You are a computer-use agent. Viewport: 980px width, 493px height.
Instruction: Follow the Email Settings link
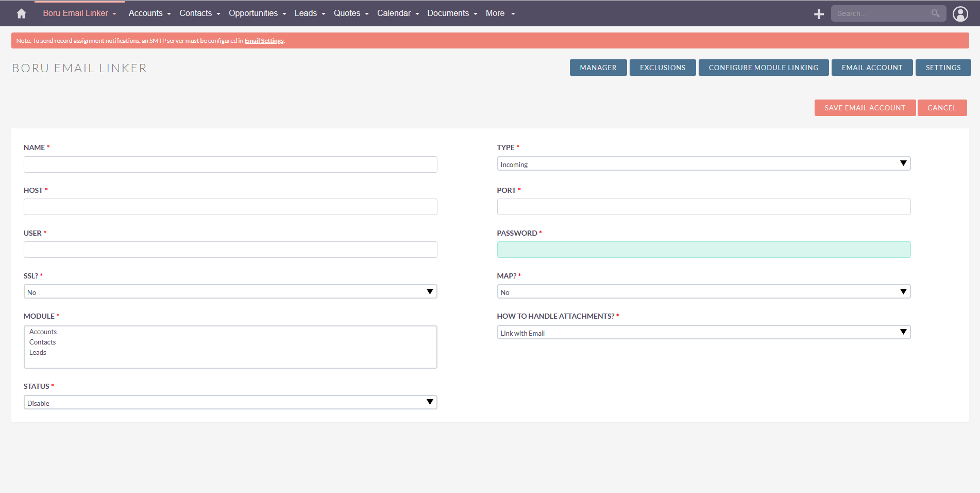264,41
